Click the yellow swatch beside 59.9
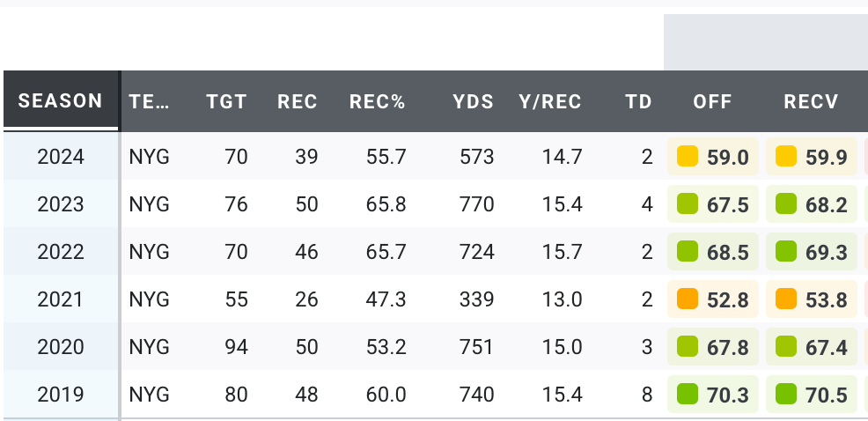The image size is (868, 421). pyautogui.click(x=786, y=157)
